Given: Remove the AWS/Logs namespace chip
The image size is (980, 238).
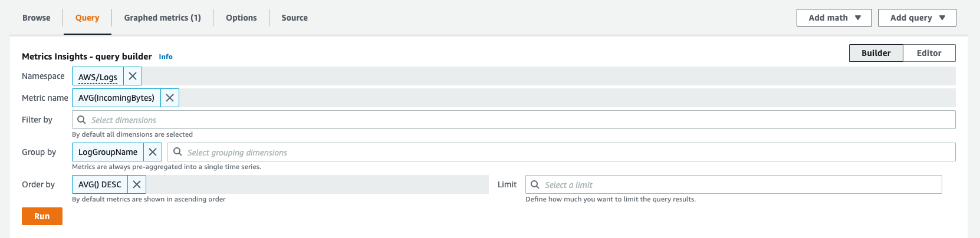Looking at the screenshot, I should point(133,76).
